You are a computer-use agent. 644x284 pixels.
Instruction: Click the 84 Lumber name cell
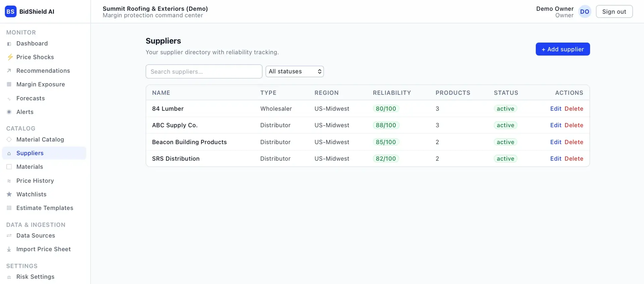[x=168, y=109]
